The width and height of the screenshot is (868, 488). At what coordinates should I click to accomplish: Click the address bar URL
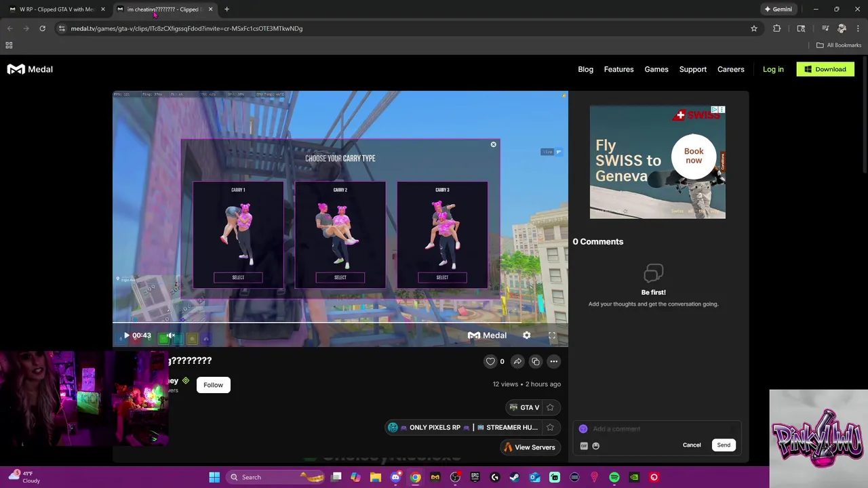(186, 28)
